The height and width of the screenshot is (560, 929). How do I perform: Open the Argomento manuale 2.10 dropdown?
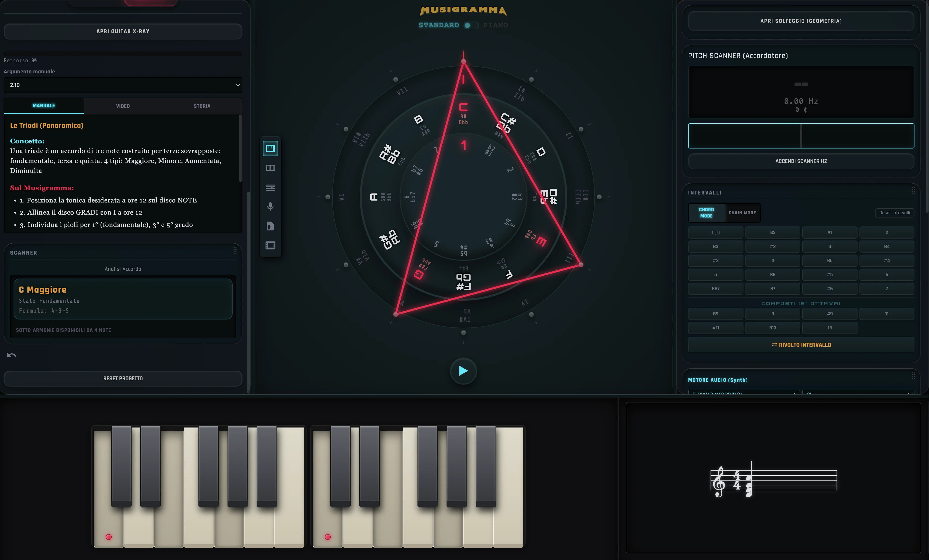pyautogui.click(x=123, y=85)
